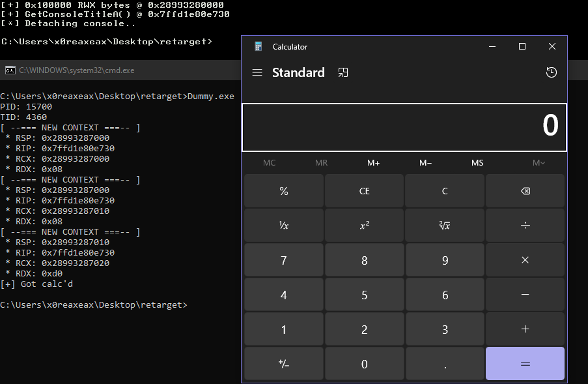The width and height of the screenshot is (588, 384).
Task: Click the equals key
Action: click(x=525, y=364)
